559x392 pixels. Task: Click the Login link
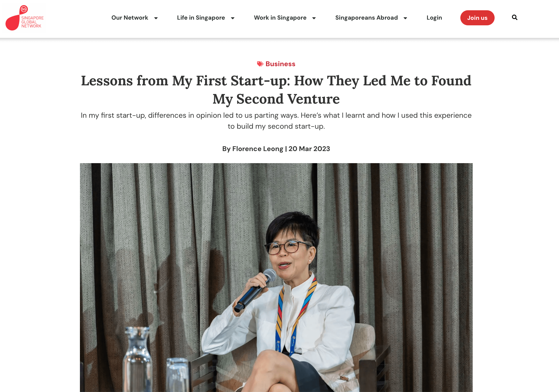pos(434,18)
